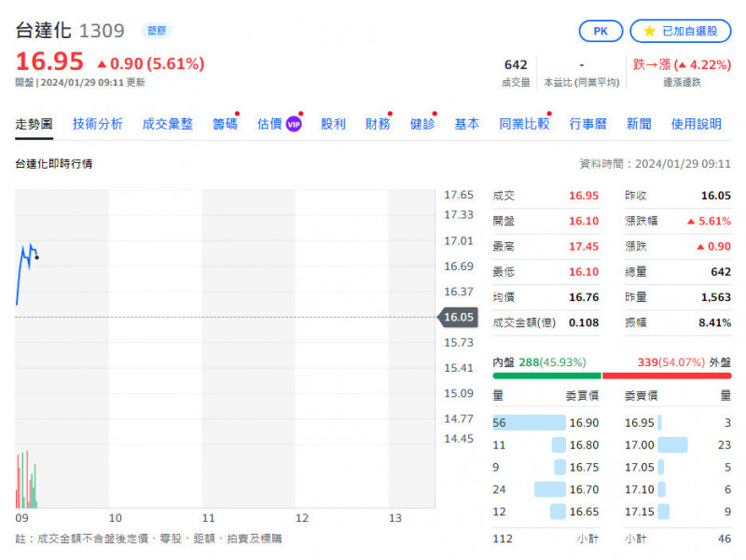
Task: Go to the 財務 tab
Action: [x=378, y=124]
